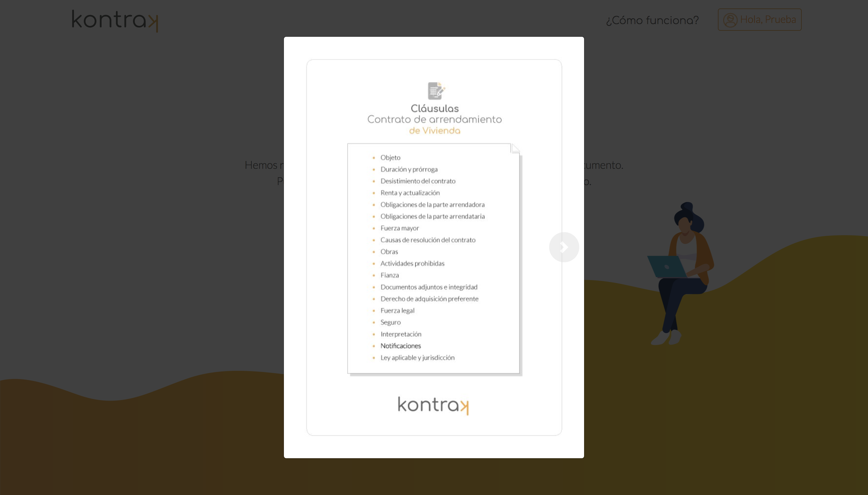Screen dimensions: 868x495
Task: Click the kontrak logo at the card bottom
Action: coord(433,405)
